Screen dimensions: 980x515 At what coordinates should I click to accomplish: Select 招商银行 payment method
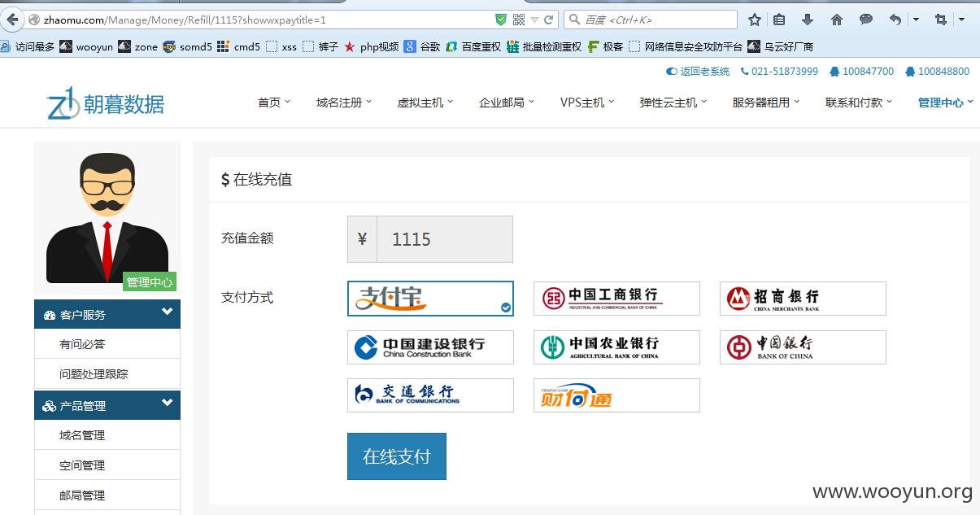click(803, 299)
